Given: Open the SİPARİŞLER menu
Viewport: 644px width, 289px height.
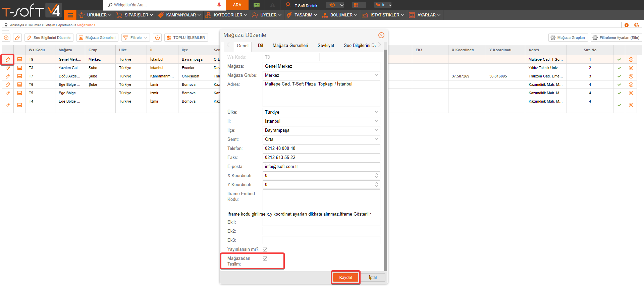Looking at the screenshot, I should (135, 15).
